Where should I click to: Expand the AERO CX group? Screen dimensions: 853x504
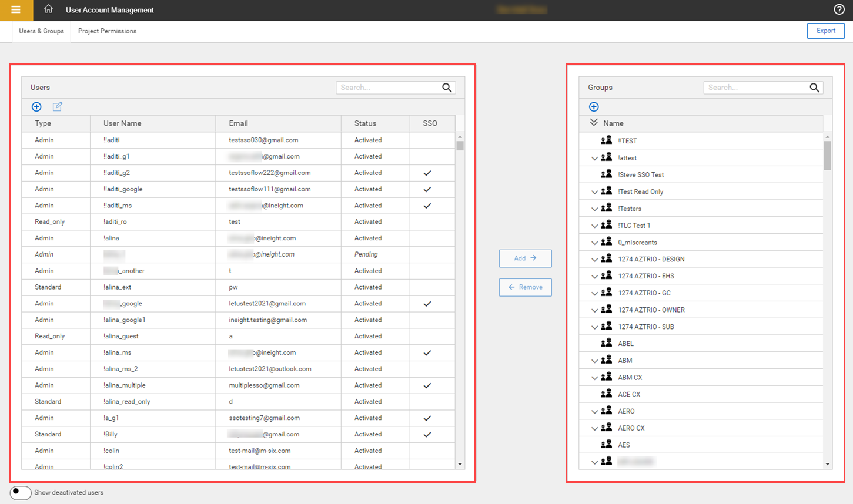click(x=594, y=428)
